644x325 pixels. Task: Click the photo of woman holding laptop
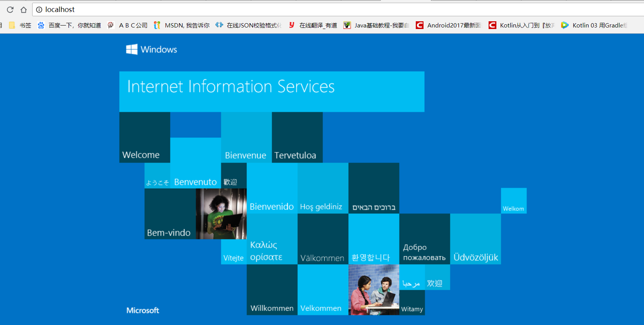point(221,214)
